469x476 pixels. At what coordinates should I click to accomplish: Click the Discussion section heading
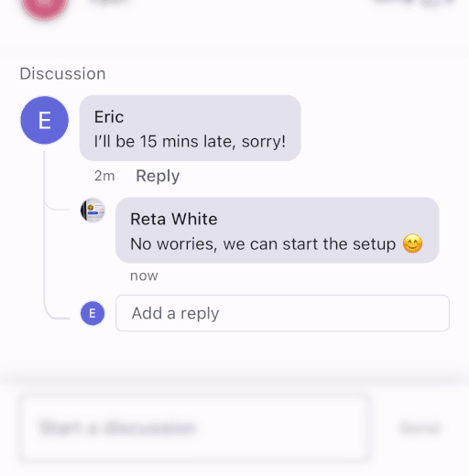[x=62, y=74]
